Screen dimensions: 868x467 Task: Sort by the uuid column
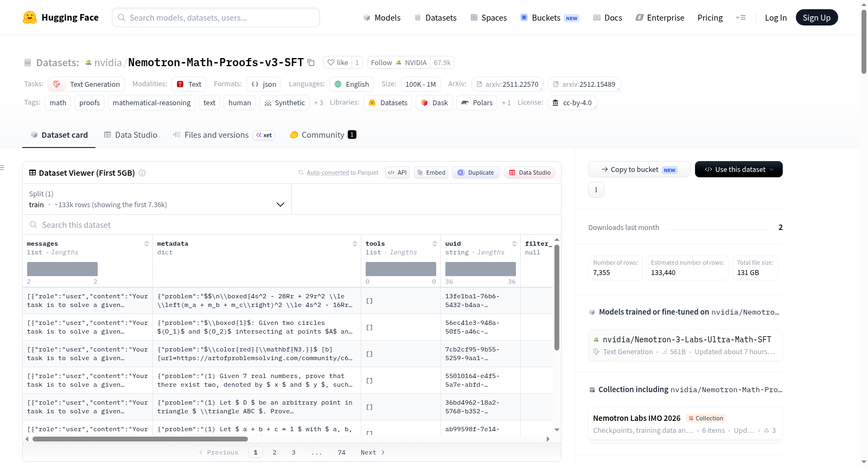(514, 244)
